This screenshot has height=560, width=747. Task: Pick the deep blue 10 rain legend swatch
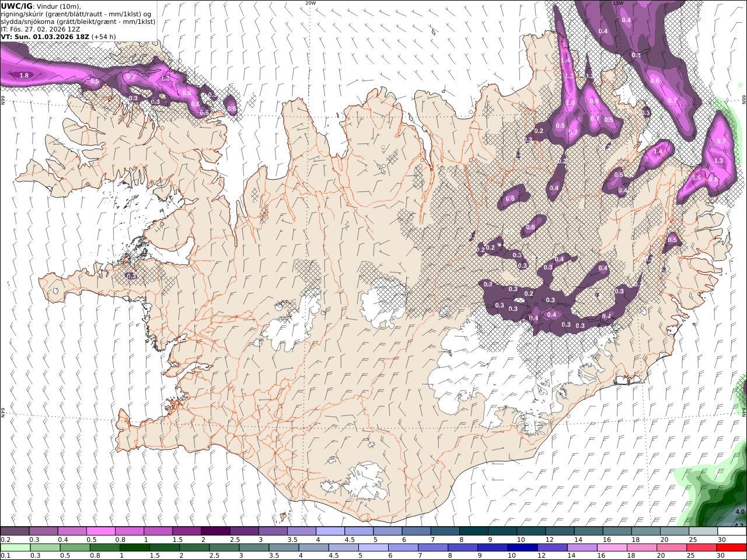click(x=522, y=547)
